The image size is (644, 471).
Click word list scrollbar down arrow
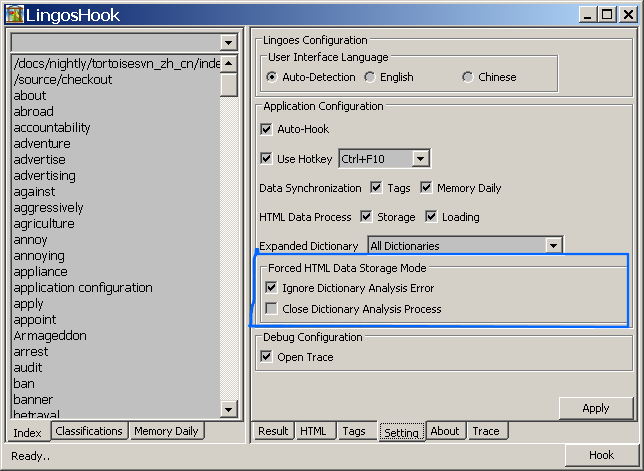[228, 409]
